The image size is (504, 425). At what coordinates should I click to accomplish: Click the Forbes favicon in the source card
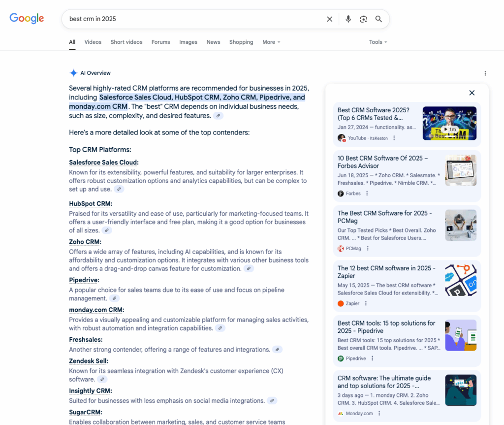[x=341, y=194]
